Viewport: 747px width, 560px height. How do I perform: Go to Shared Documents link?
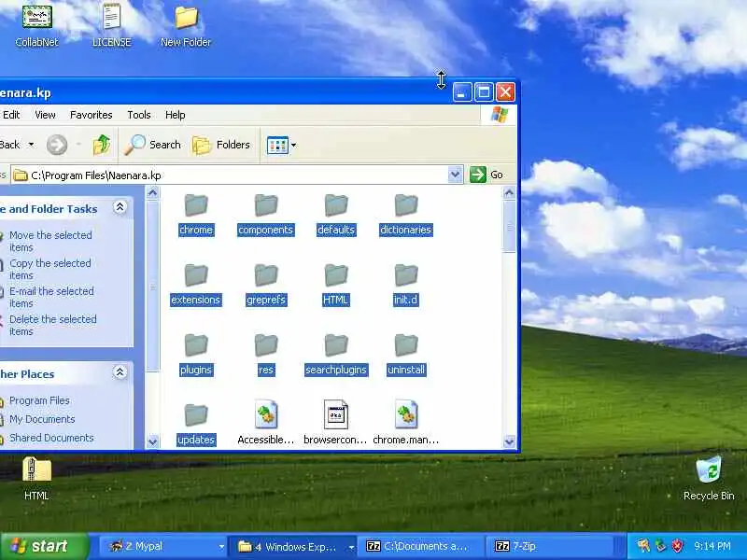click(51, 438)
